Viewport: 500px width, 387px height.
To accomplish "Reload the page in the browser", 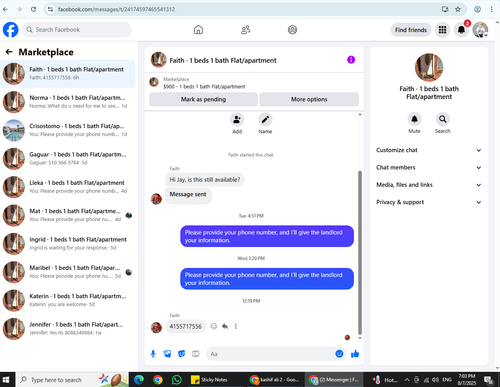I will coord(33,9).
